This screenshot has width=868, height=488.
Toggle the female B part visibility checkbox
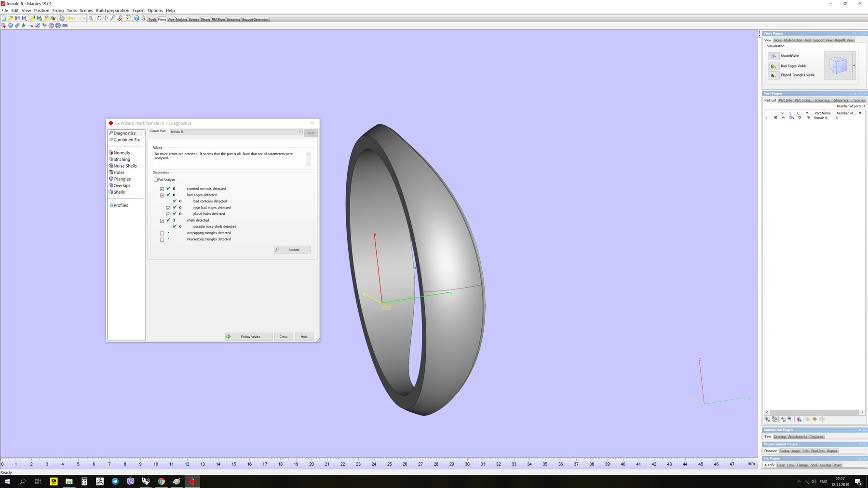(775, 118)
